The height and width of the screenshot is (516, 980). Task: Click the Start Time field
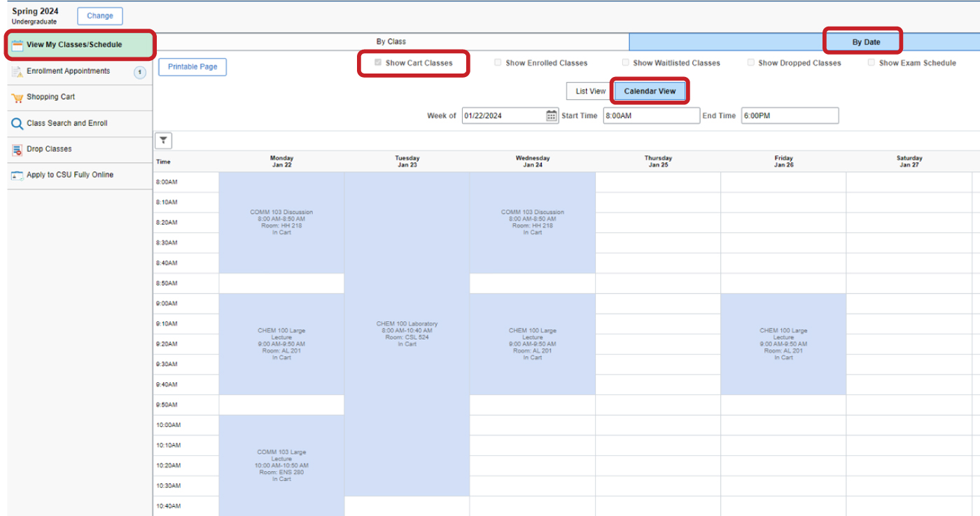coord(651,116)
